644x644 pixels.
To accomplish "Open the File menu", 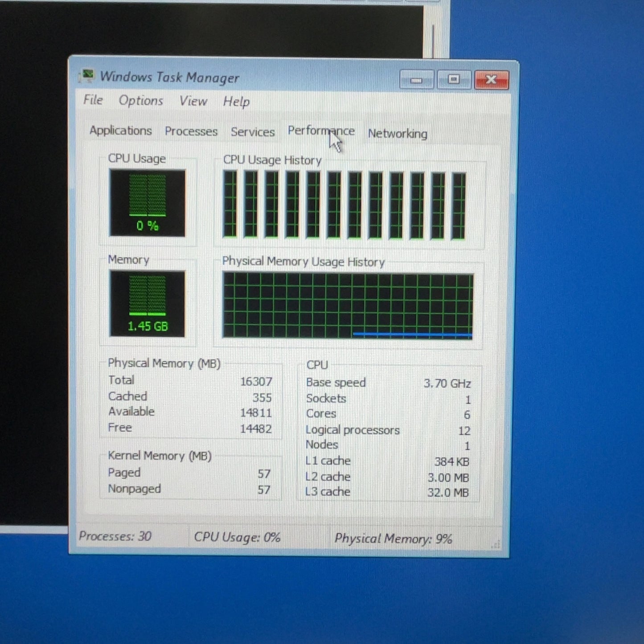I will (x=93, y=100).
